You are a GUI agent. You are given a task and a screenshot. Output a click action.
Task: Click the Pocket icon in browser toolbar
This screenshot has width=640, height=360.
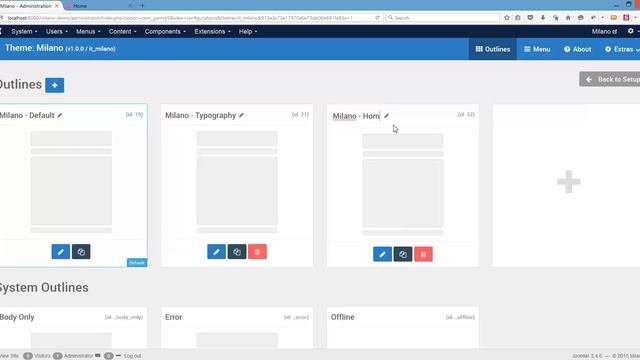530,18
